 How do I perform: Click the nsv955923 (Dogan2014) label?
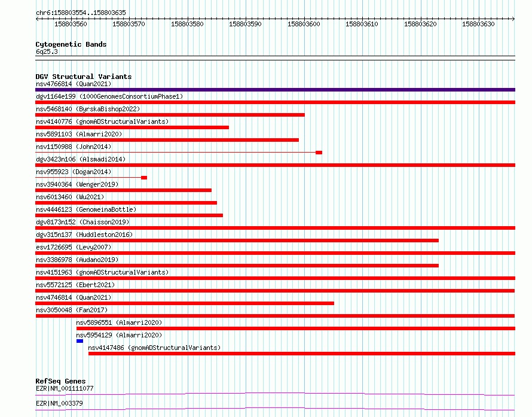click(x=74, y=172)
